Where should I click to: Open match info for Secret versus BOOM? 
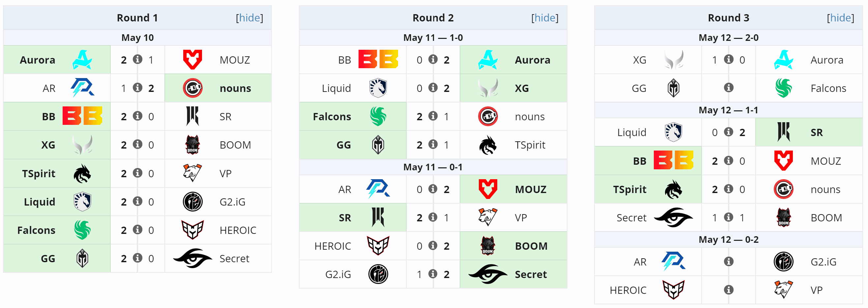click(729, 218)
